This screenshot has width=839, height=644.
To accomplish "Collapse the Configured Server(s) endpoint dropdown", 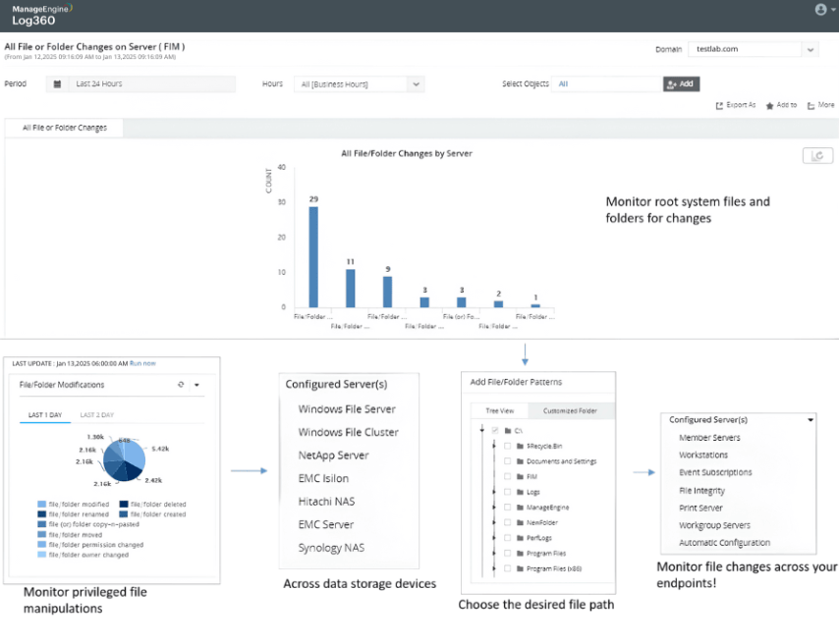I will (811, 420).
